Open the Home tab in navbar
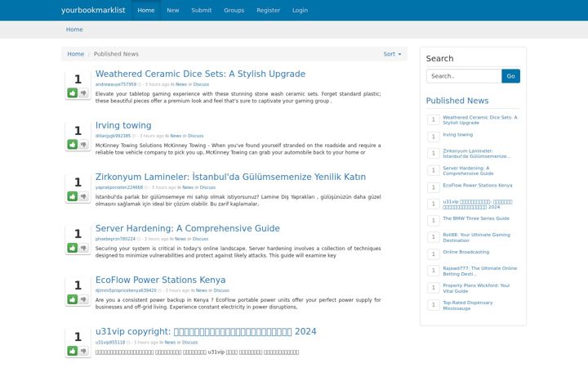The image size is (588, 368). (x=146, y=10)
